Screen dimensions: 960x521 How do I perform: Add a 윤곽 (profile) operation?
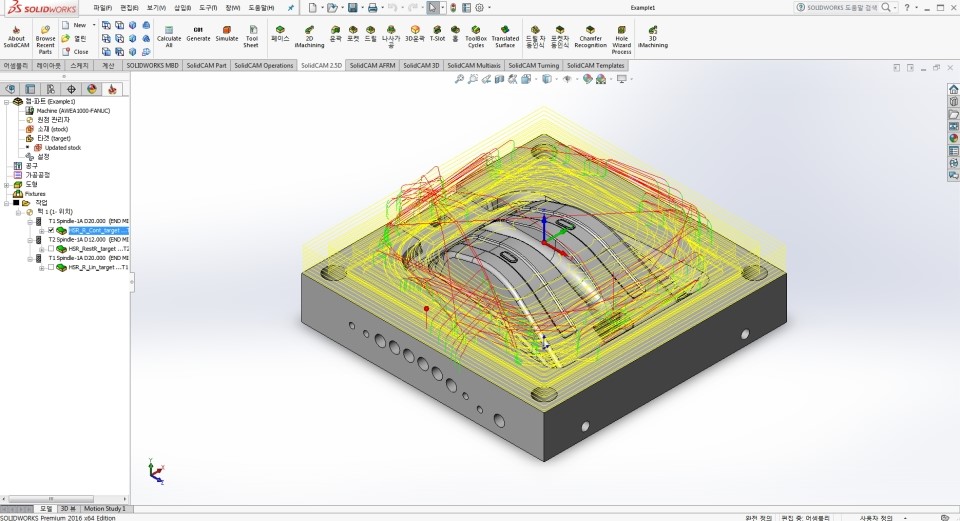point(336,34)
